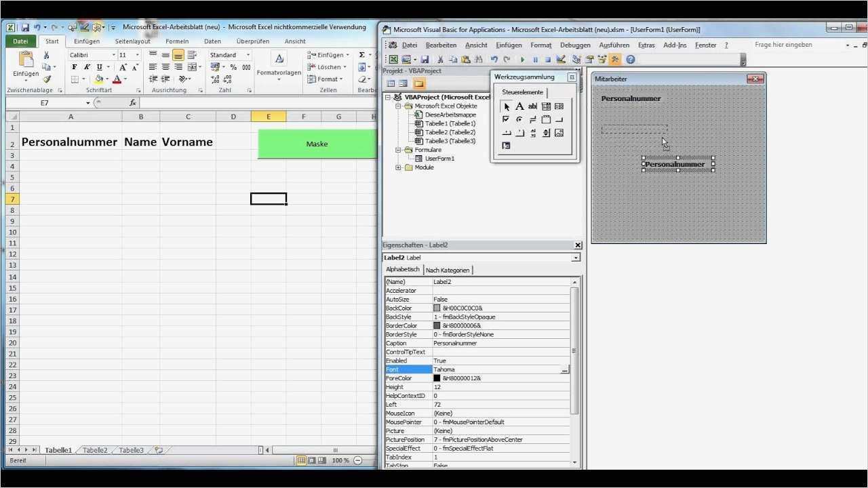
Task: Open VBA help with the blue question icon
Action: [631, 60]
